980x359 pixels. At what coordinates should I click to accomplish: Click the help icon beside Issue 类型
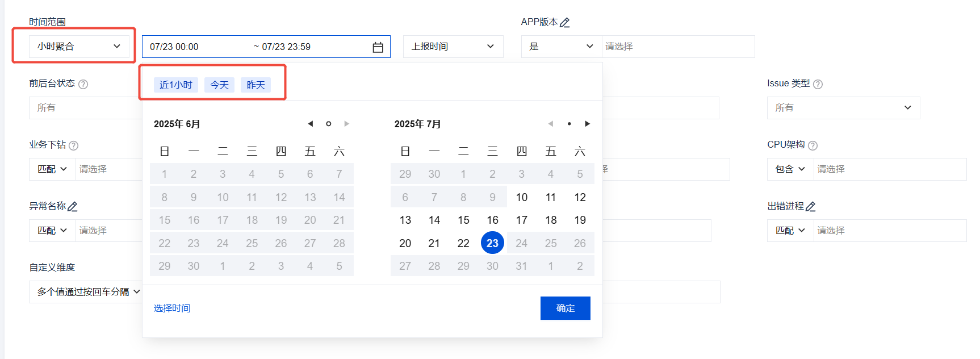(x=818, y=84)
